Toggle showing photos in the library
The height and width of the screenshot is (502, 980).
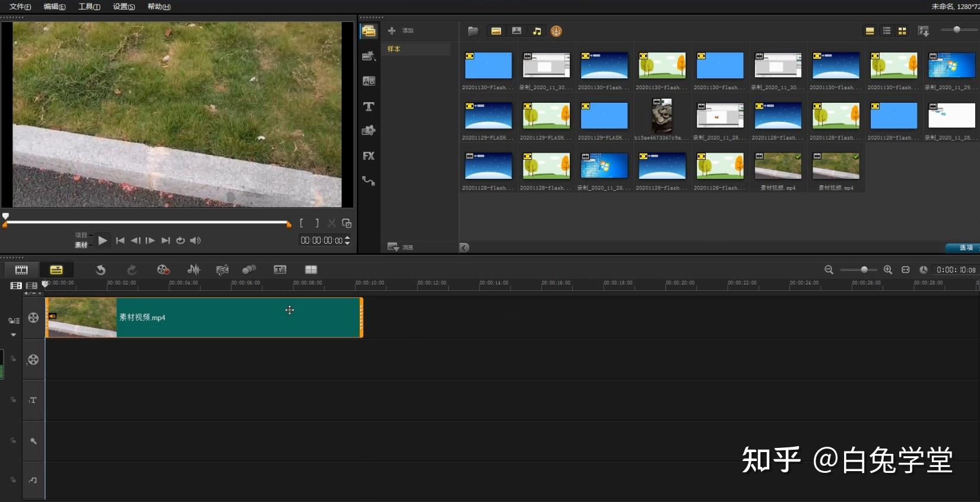[516, 31]
